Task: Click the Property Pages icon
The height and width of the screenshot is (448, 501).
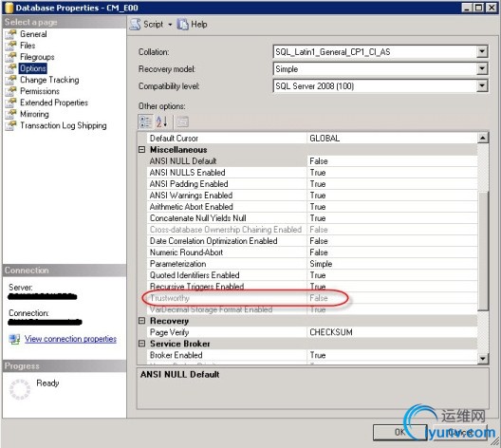Action: pos(183,121)
